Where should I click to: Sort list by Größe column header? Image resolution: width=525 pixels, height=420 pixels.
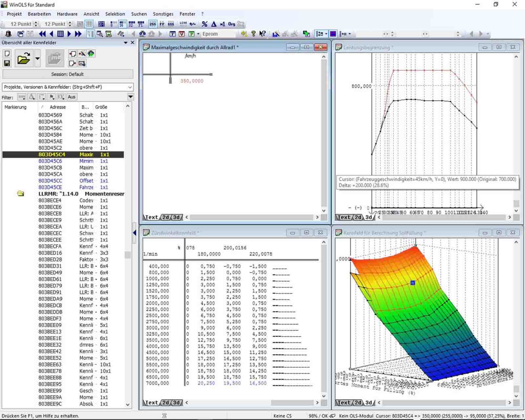pyautogui.click(x=101, y=107)
